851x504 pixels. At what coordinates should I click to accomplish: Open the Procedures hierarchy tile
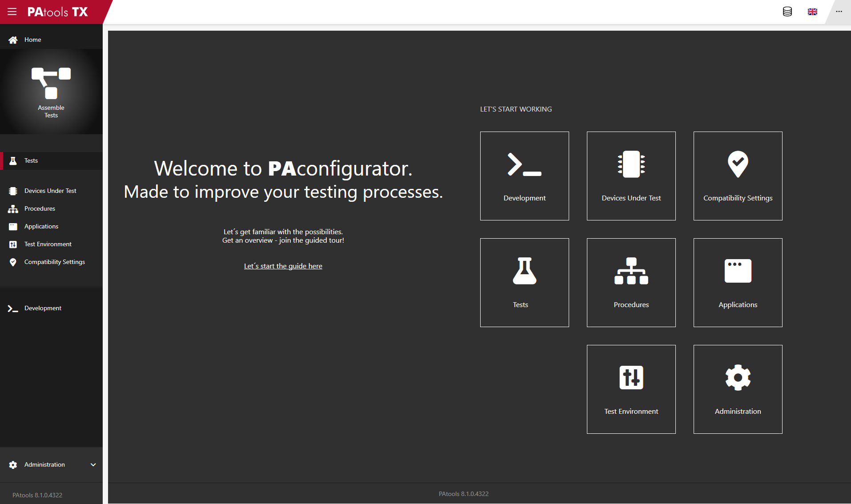(631, 283)
